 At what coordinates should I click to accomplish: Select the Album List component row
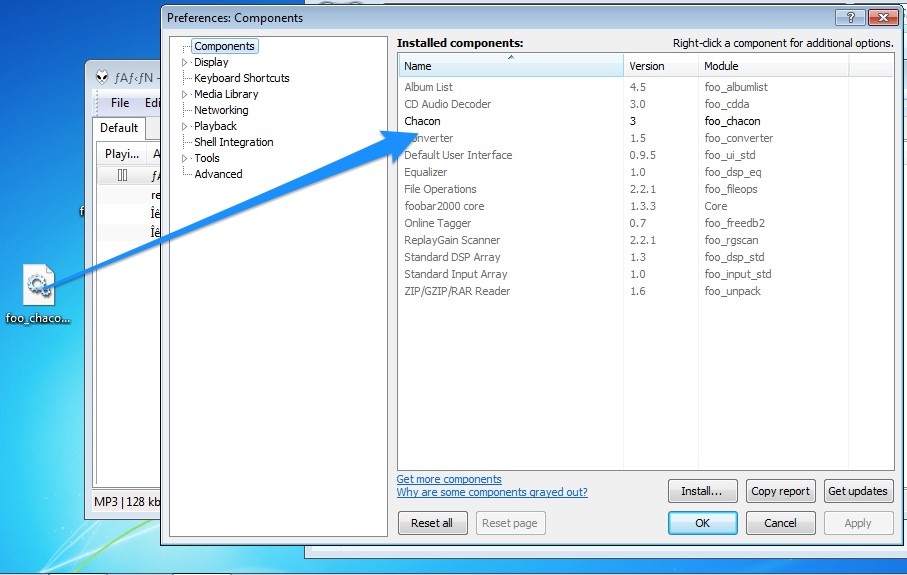point(646,87)
